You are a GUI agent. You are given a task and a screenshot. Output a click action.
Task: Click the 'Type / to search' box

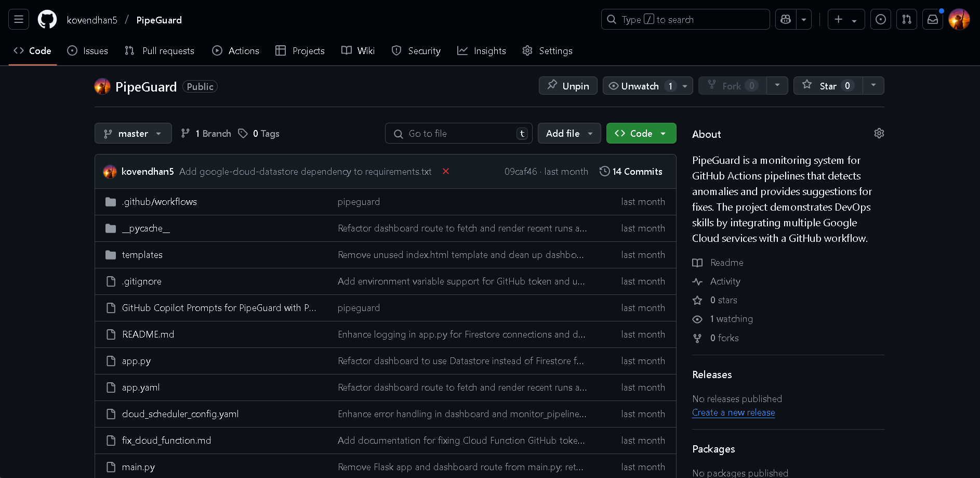click(685, 20)
